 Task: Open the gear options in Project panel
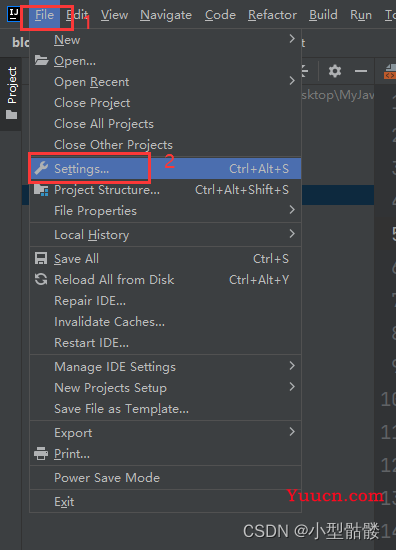click(x=335, y=71)
